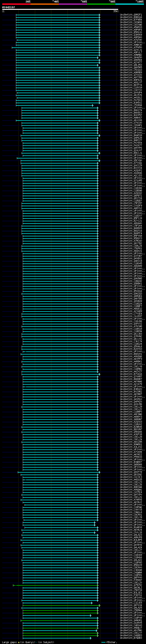Click the green ~80% identity legend segment
146x644 pixels.
tap(101, 4)
